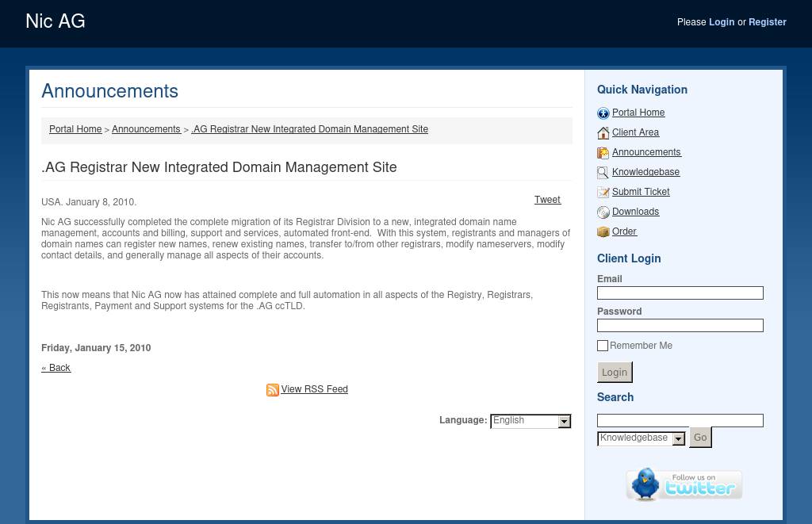Click the Knowledgebase magnifier icon
The height and width of the screenshot is (524, 812).
pyautogui.click(x=603, y=173)
